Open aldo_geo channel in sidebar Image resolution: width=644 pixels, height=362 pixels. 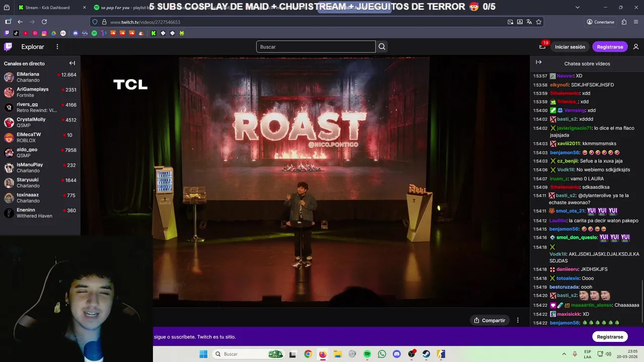[40, 152]
